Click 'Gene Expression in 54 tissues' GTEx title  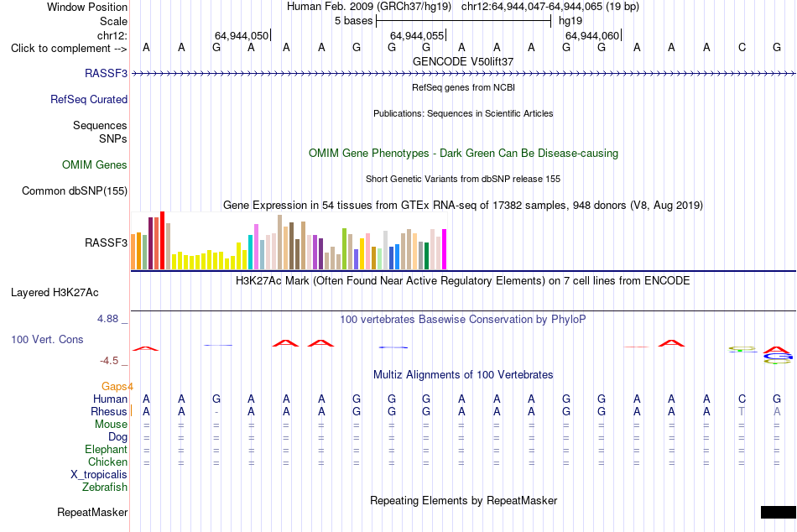coord(463,205)
